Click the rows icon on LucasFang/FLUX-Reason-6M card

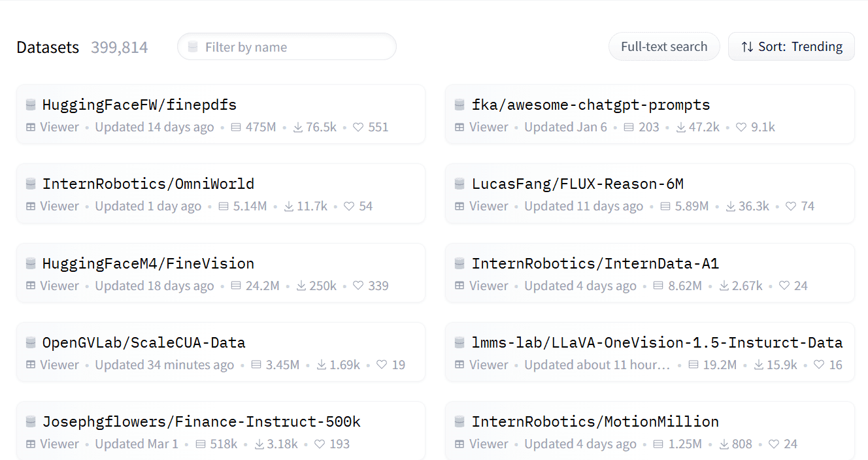[665, 206]
